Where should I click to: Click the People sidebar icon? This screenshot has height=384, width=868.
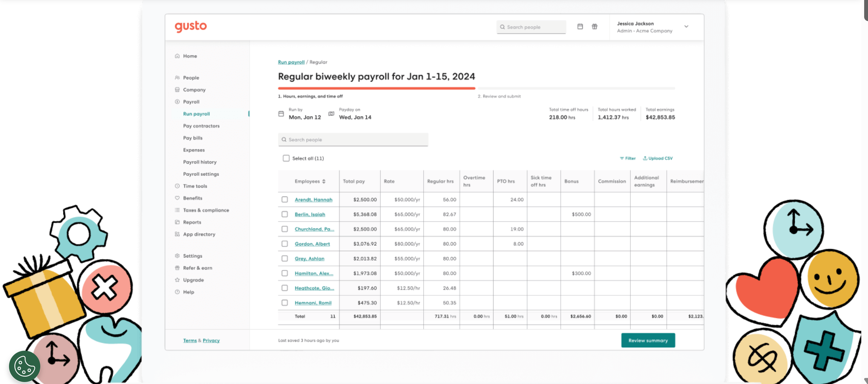177,78
